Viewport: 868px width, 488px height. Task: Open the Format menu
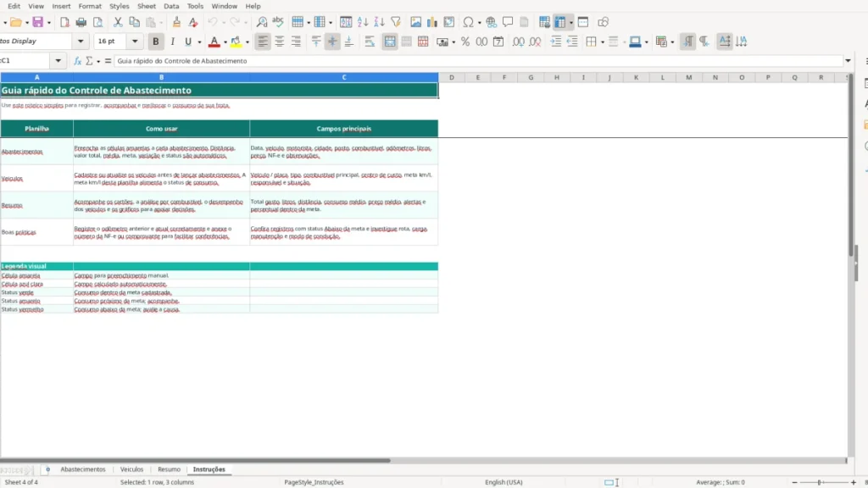90,6
